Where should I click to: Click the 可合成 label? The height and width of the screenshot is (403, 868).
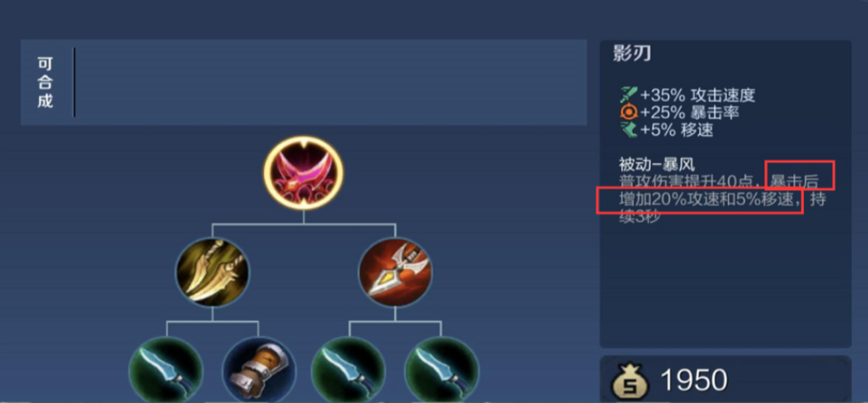click(x=45, y=82)
